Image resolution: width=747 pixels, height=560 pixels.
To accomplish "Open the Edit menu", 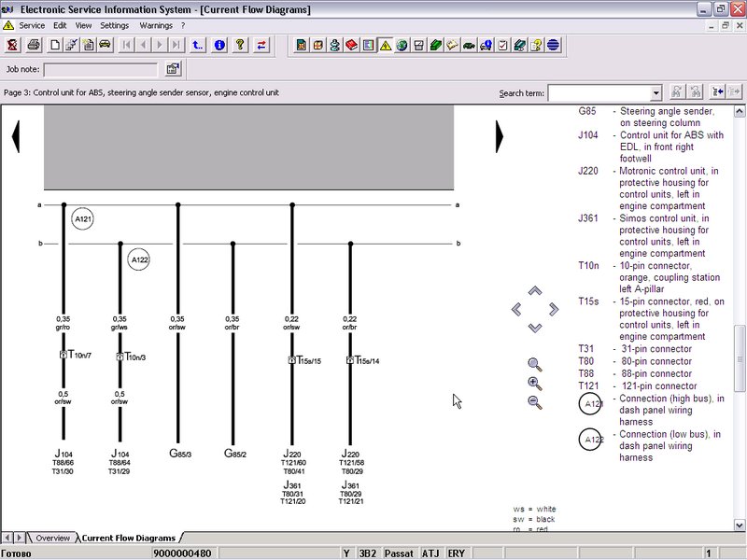I will pyautogui.click(x=60, y=26).
